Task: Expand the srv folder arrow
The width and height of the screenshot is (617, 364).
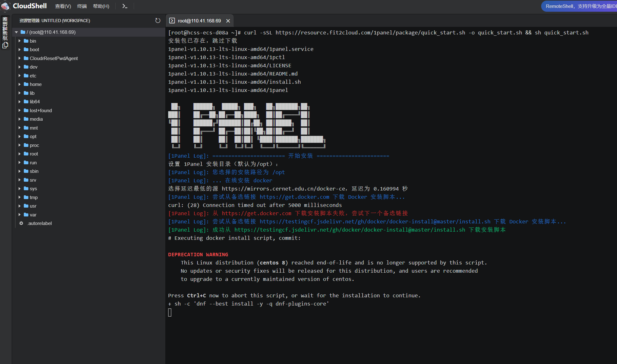Action: [x=20, y=180]
